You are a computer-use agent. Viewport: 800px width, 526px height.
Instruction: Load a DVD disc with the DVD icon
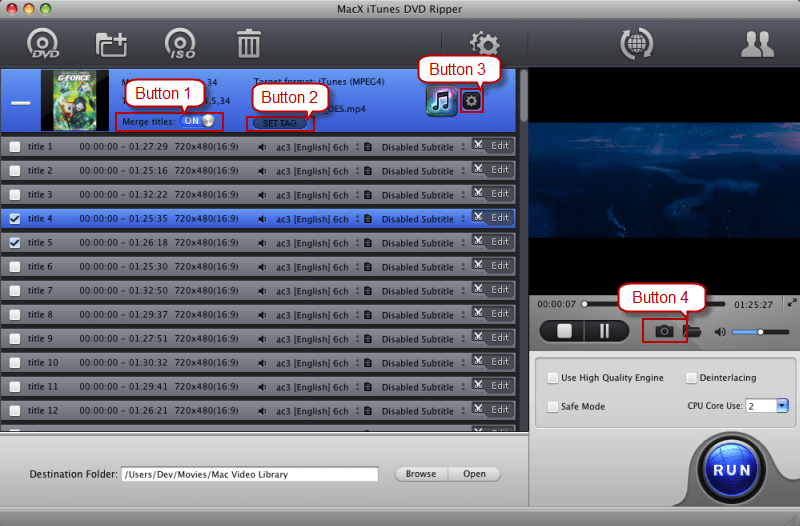(x=43, y=43)
